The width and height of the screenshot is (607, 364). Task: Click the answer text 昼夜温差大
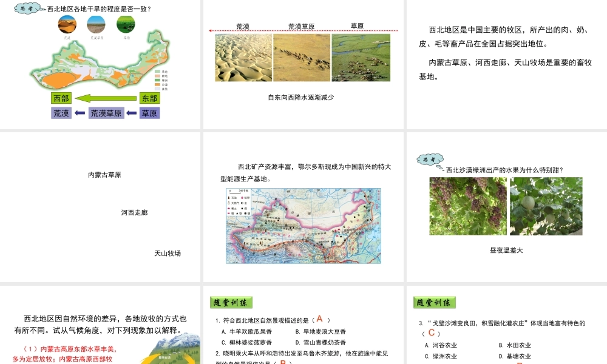coord(506,251)
